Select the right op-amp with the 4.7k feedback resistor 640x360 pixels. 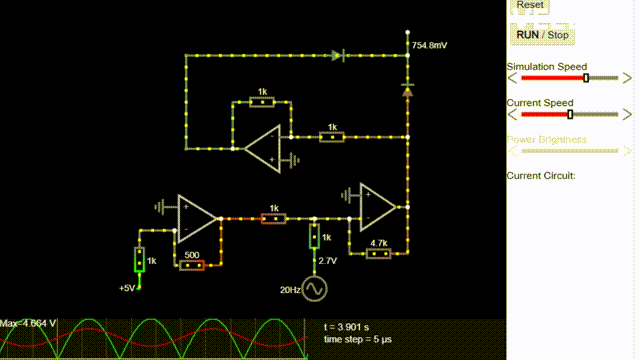click(x=378, y=207)
